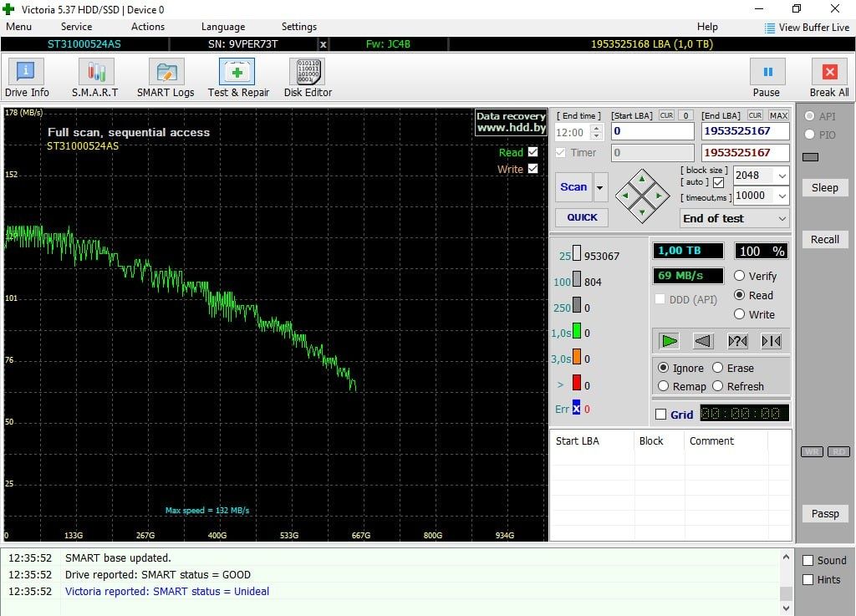Click the red slow block swatch

[577, 383]
